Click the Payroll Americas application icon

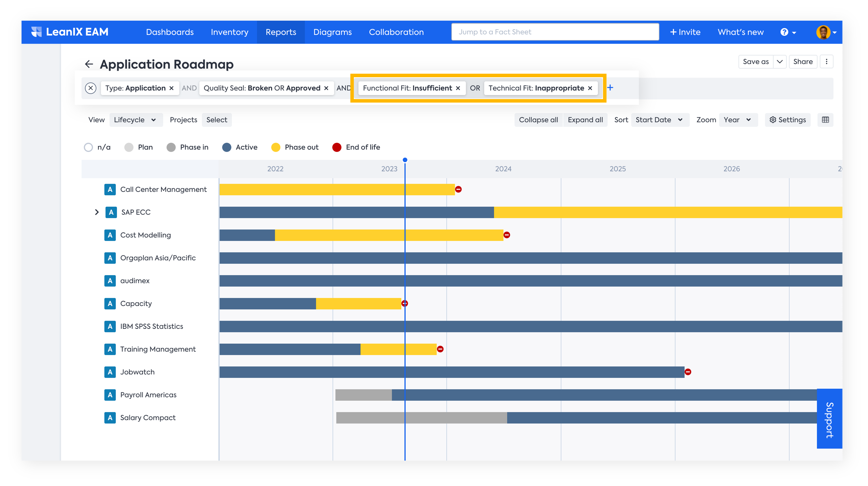coord(110,395)
